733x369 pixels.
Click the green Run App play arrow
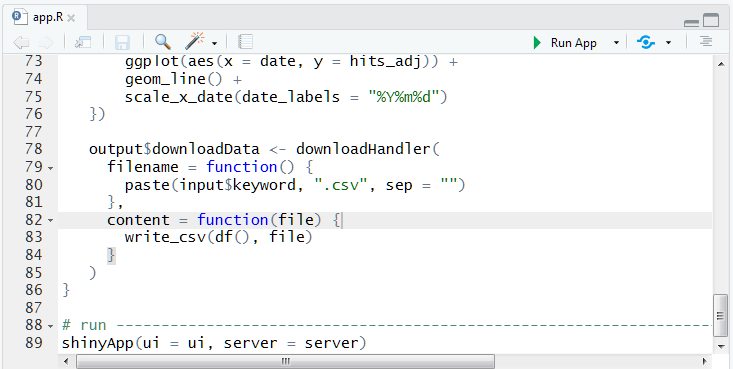click(537, 43)
